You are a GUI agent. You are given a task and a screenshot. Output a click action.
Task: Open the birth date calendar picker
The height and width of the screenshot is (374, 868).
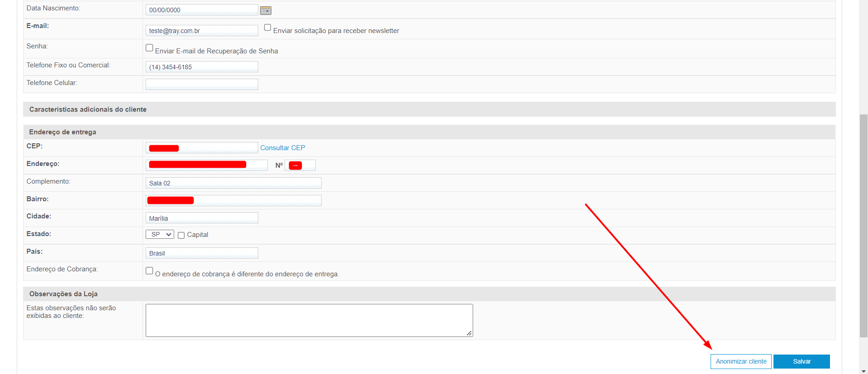[x=266, y=10]
